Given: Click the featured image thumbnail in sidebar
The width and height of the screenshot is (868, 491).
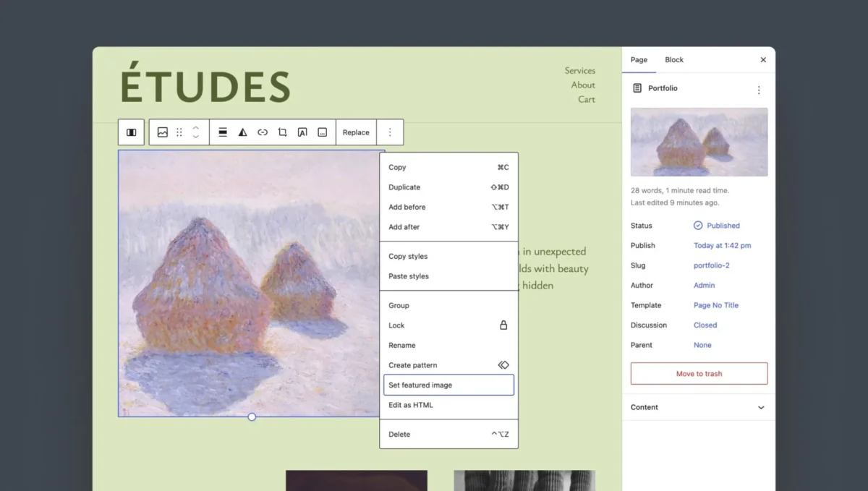Looking at the screenshot, I should (x=699, y=142).
